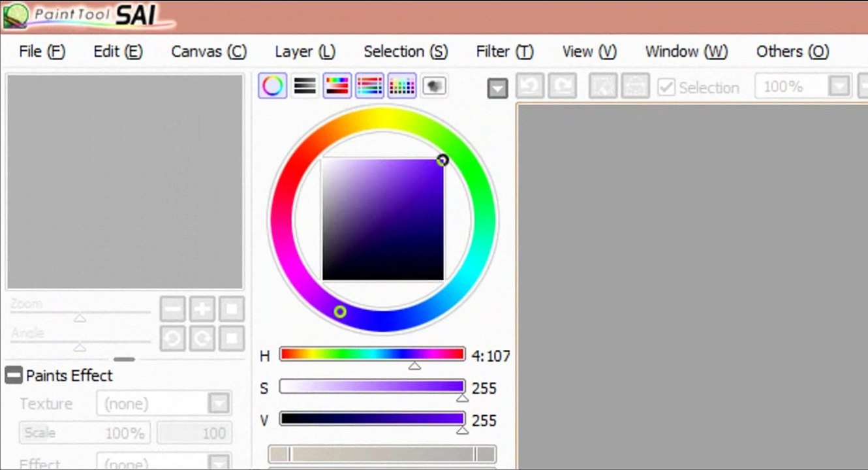Image resolution: width=868 pixels, height=470 pixels.
Task: Click the hue value readout 4:107
Action: point(491,356)
